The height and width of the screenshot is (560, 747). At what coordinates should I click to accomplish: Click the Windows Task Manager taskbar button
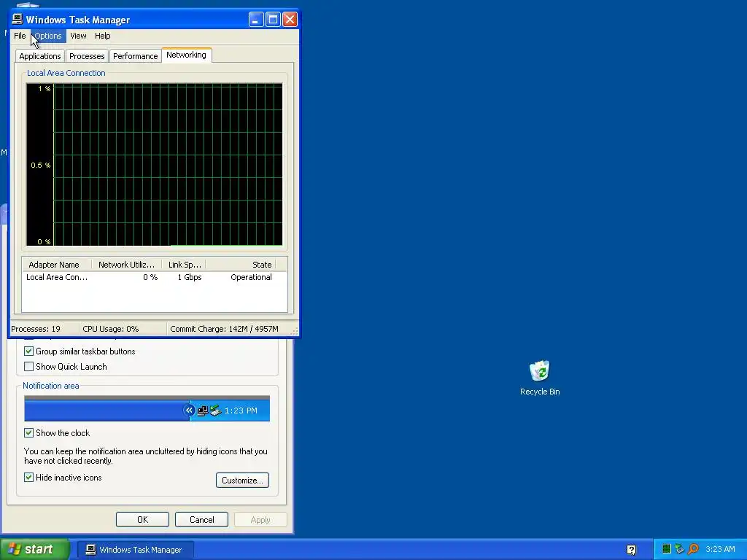(x=135, y=550)
